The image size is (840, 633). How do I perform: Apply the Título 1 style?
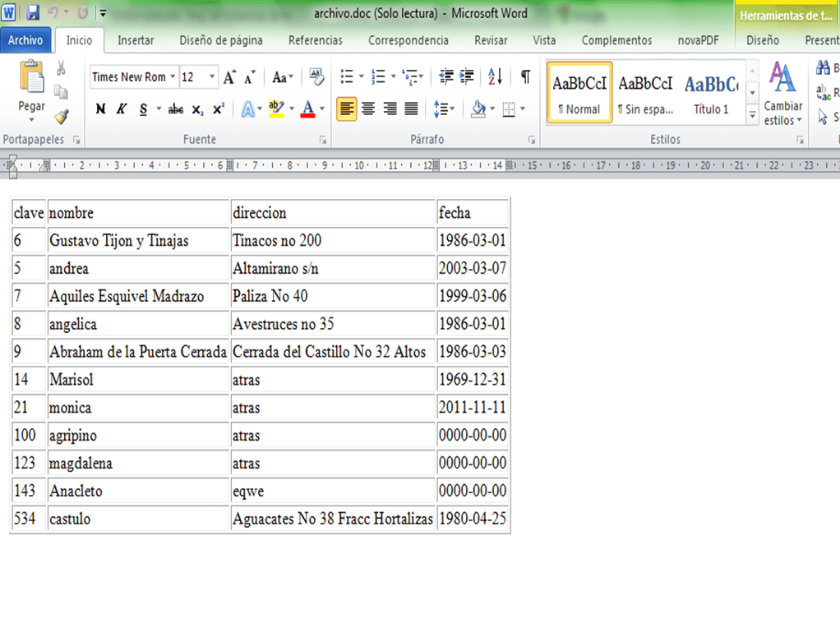point(711,92)
